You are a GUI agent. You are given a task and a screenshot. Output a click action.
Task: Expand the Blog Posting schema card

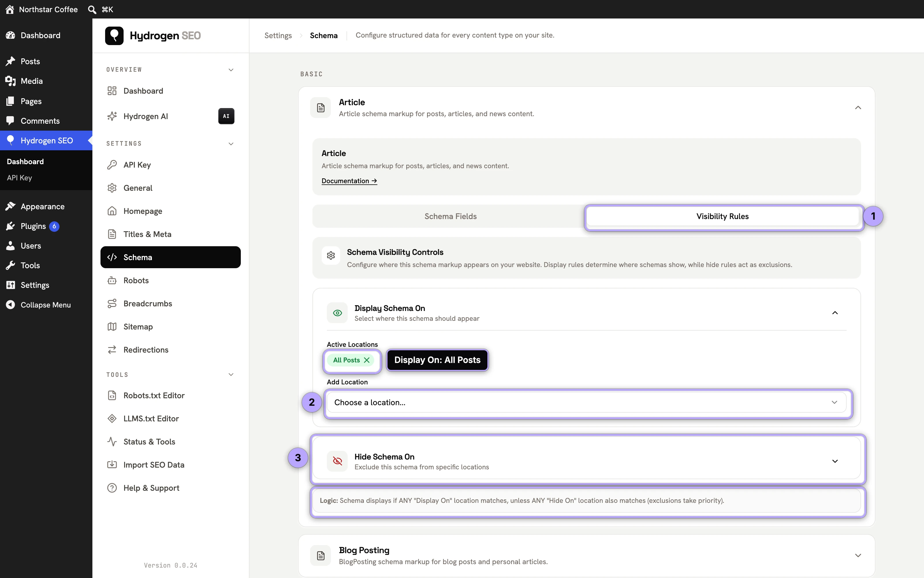[x=858, y=555]
